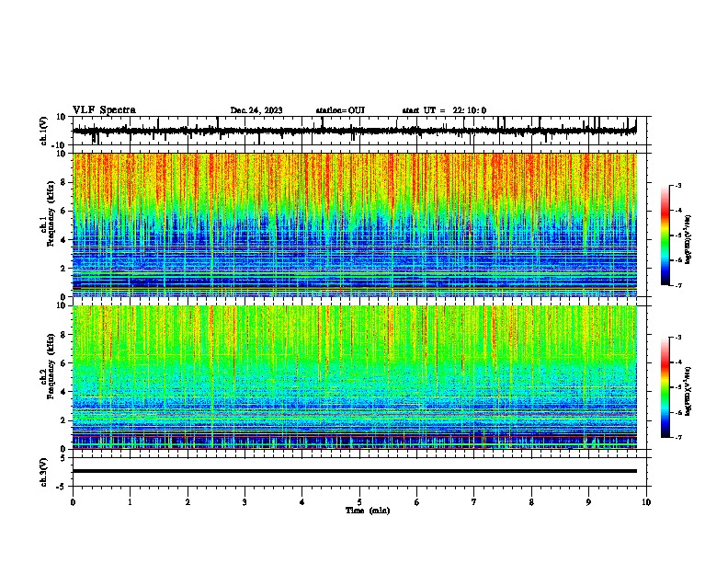Click the "Time (min)" axis label
728x563 pixels.
coord(368,511)
